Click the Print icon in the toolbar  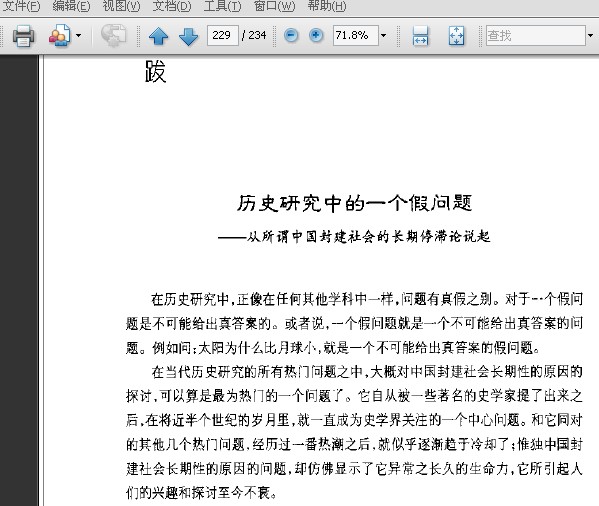[x=23, y=36]
